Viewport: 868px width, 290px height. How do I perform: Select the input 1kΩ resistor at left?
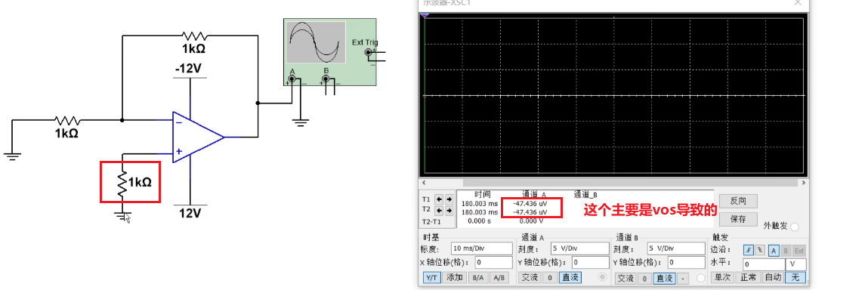(x=67, y=120)
